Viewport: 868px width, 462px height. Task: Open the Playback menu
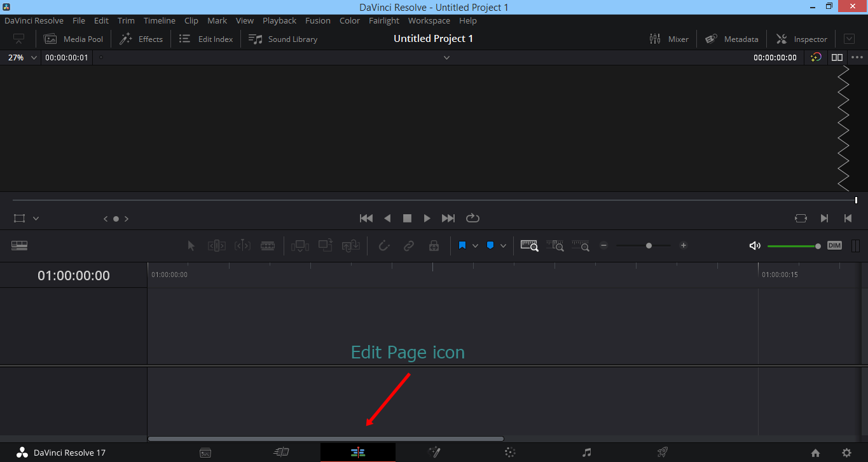tap(280, 20)
